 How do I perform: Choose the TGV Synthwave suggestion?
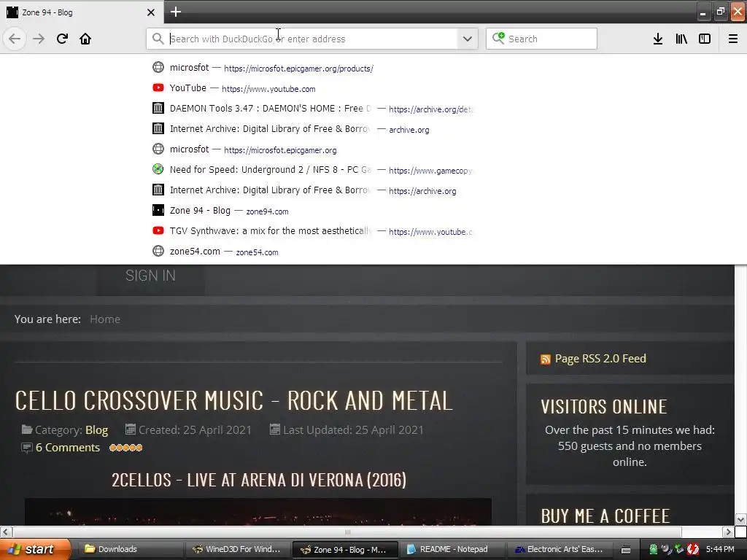(312, 231)
